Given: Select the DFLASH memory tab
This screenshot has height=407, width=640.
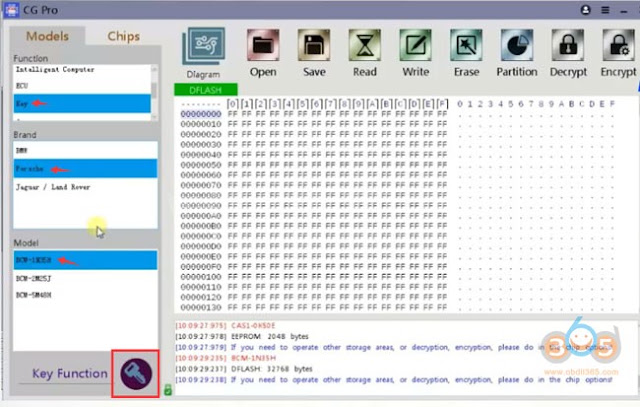Looking at the screenshot, I should click(x=206, y=89).
